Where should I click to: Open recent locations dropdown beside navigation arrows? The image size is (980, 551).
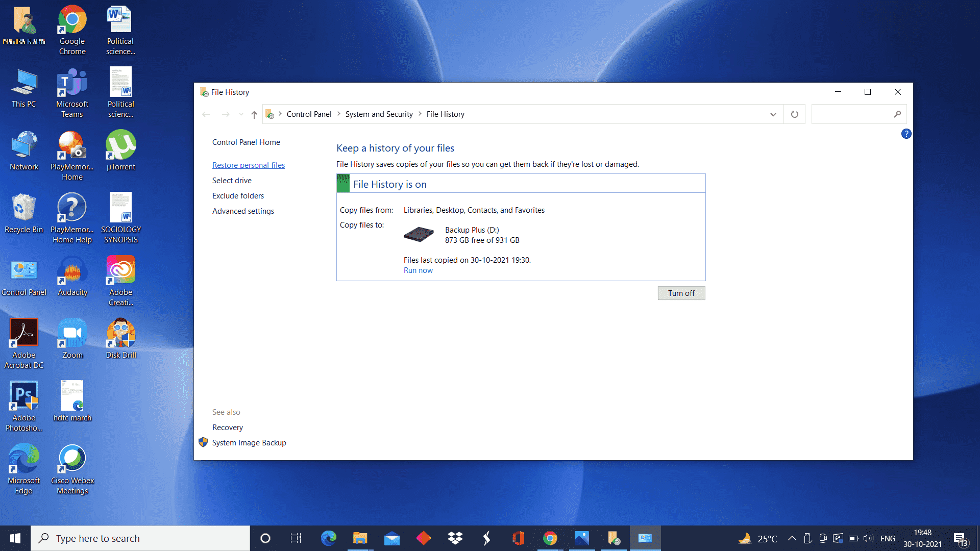coord(240,114)
